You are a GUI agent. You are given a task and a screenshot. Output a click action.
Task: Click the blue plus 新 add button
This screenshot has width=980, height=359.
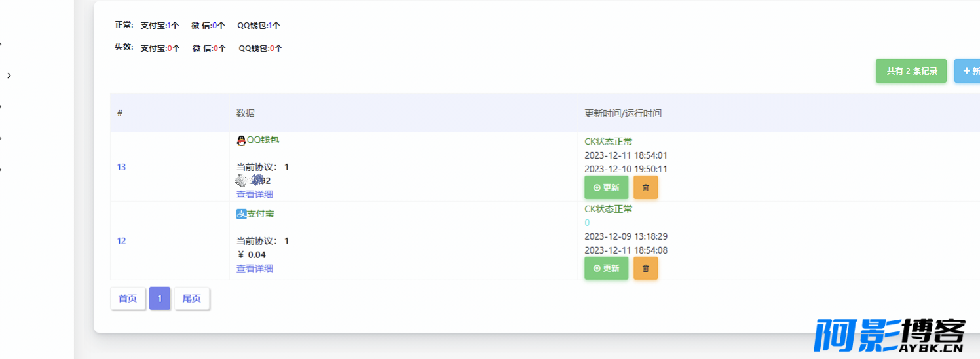click(x=968, y=71)
